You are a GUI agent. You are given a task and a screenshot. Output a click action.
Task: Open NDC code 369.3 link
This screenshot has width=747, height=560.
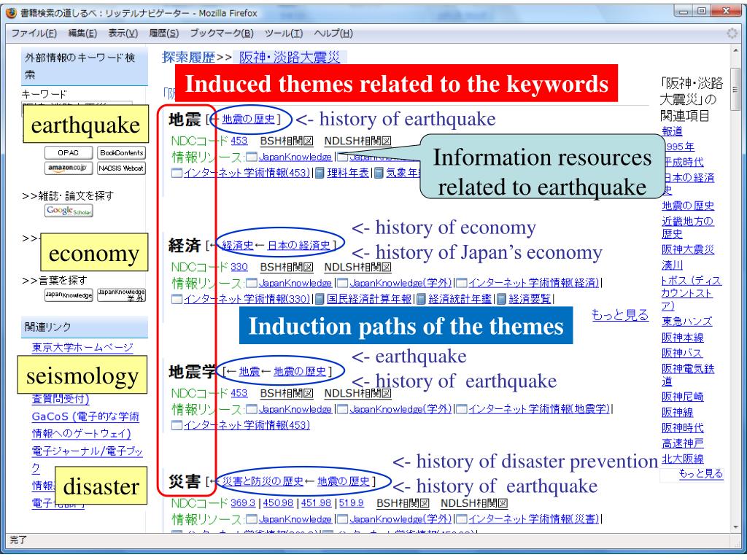pyautogui.click(x=243, y=503)
